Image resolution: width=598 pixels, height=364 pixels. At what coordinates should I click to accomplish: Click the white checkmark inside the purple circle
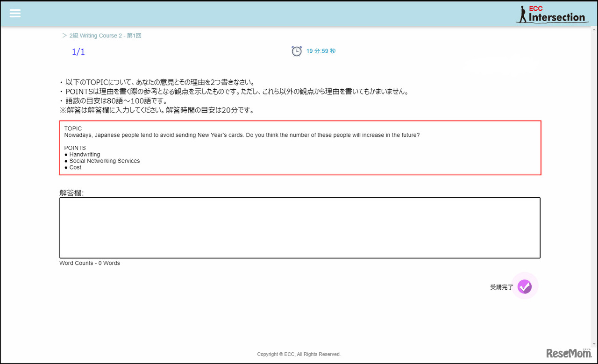point(524,286)
